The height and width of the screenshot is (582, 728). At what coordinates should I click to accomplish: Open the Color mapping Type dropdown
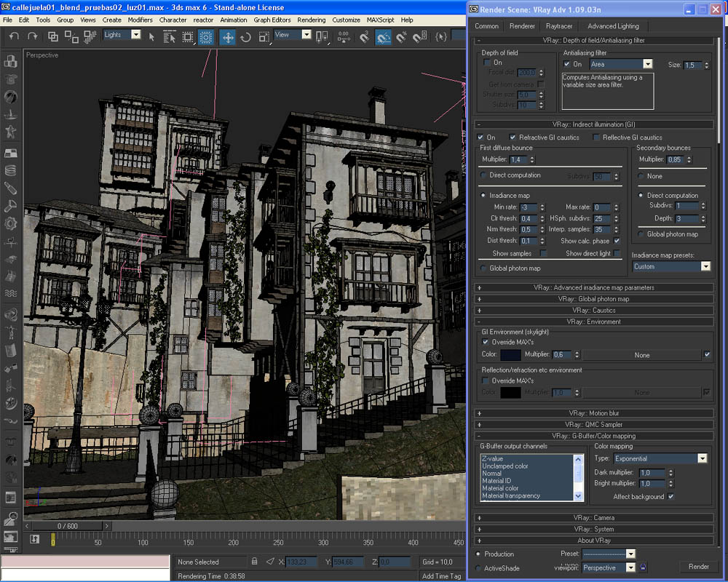(702, 459)
